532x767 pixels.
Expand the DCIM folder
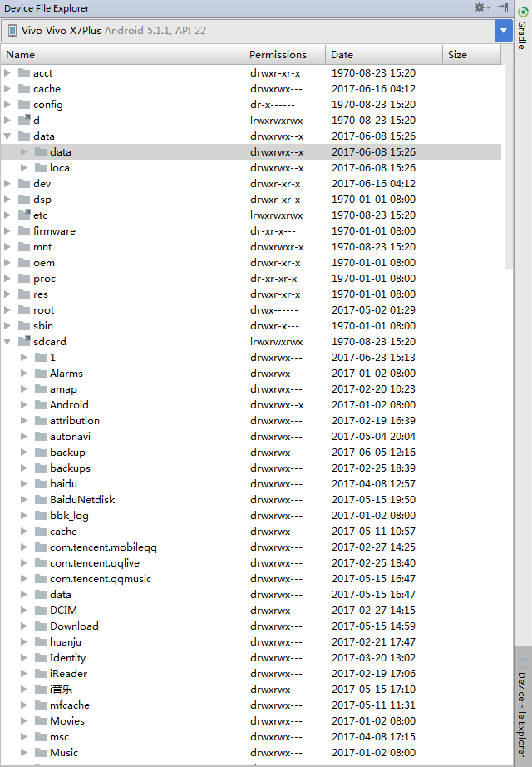pos(23,611)
